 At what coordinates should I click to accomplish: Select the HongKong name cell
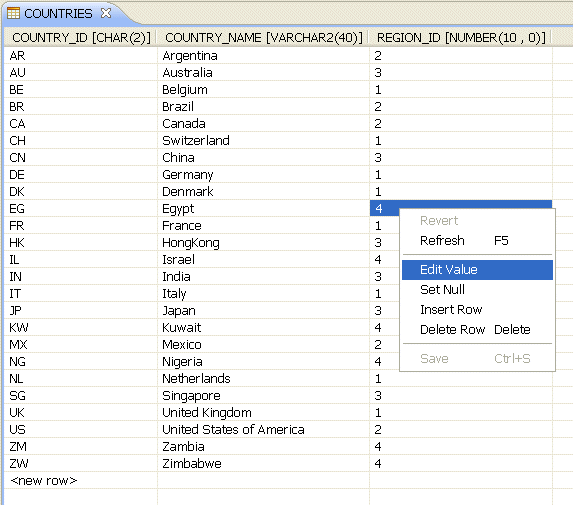(x=263, y=243)
